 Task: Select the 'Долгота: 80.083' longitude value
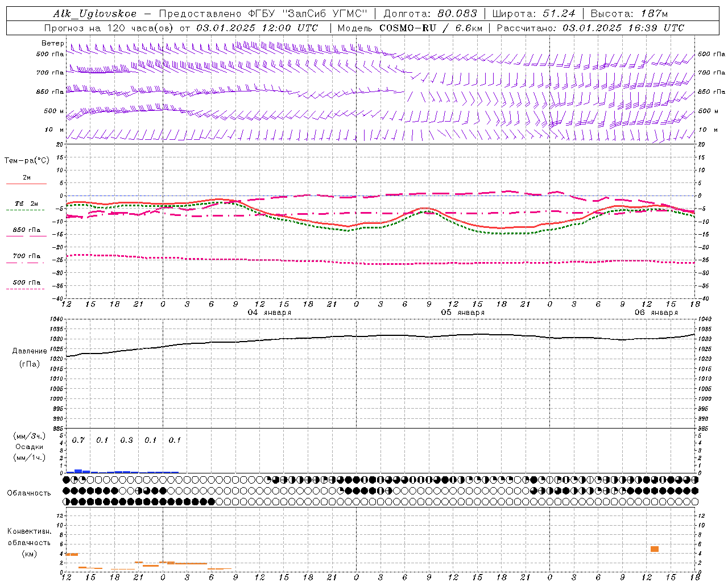coord(431,14)
